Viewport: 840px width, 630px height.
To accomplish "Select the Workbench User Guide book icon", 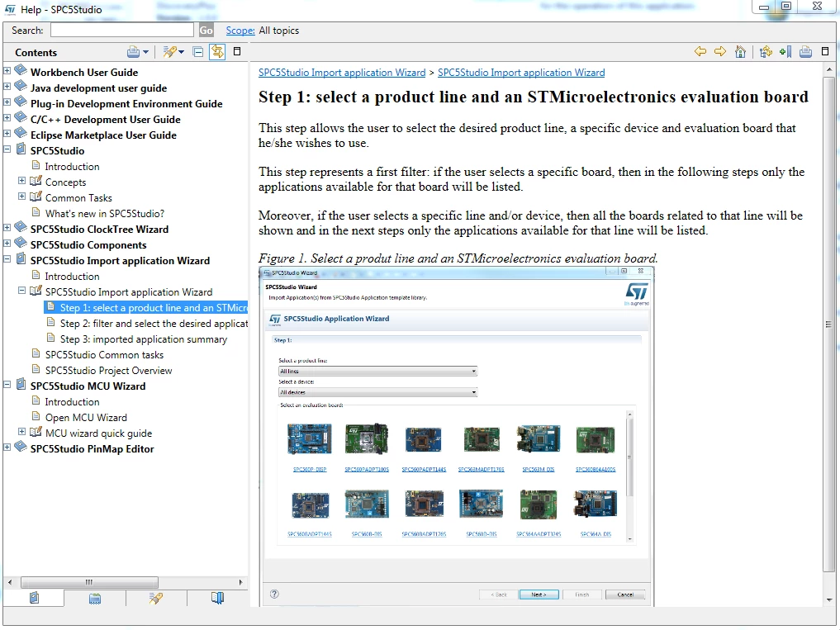I will click(21, 70).
